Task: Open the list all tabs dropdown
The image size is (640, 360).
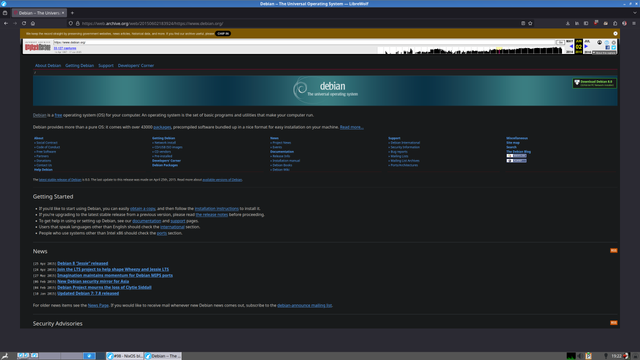Action: pyautogui.click(x=635, y=13)
